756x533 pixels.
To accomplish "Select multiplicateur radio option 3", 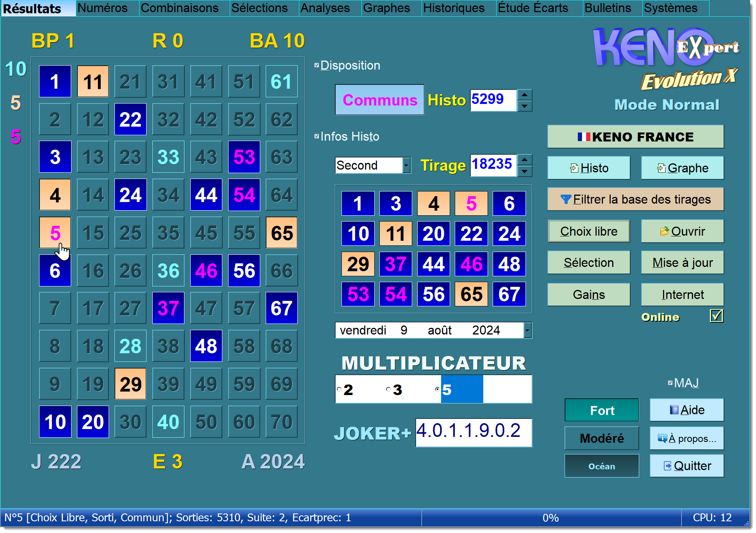I will (388, 389).
